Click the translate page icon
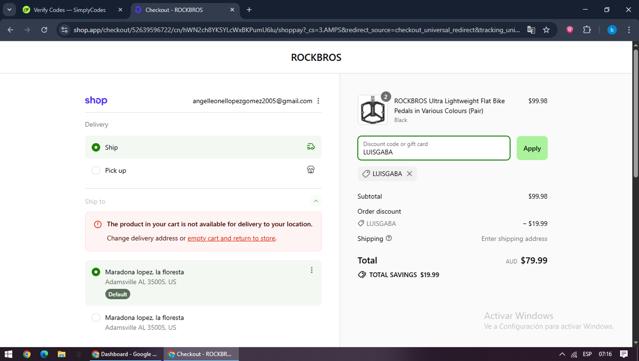639x361 pixels. [x=531, y=30]
